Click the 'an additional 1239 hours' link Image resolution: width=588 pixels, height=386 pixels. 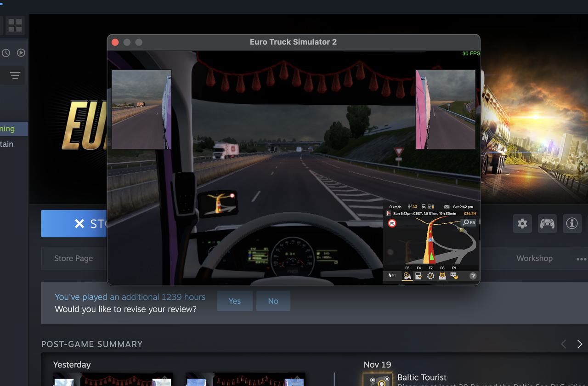tap(158, 297)
